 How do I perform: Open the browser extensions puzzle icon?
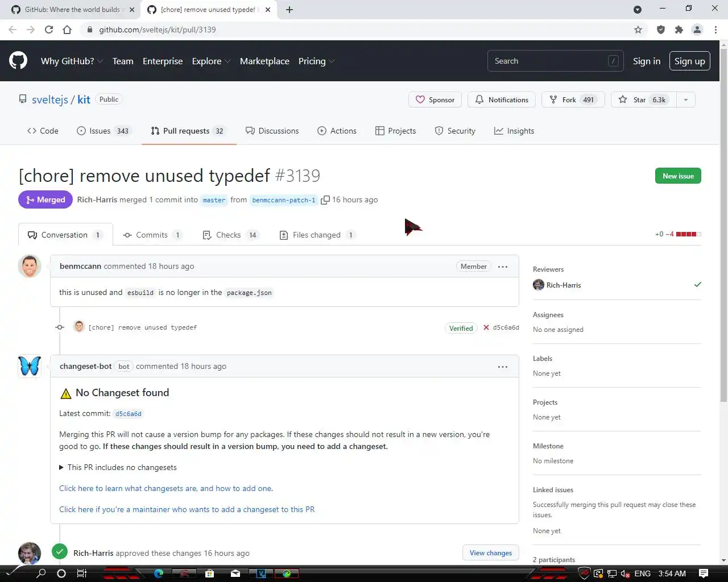(679, 30)
